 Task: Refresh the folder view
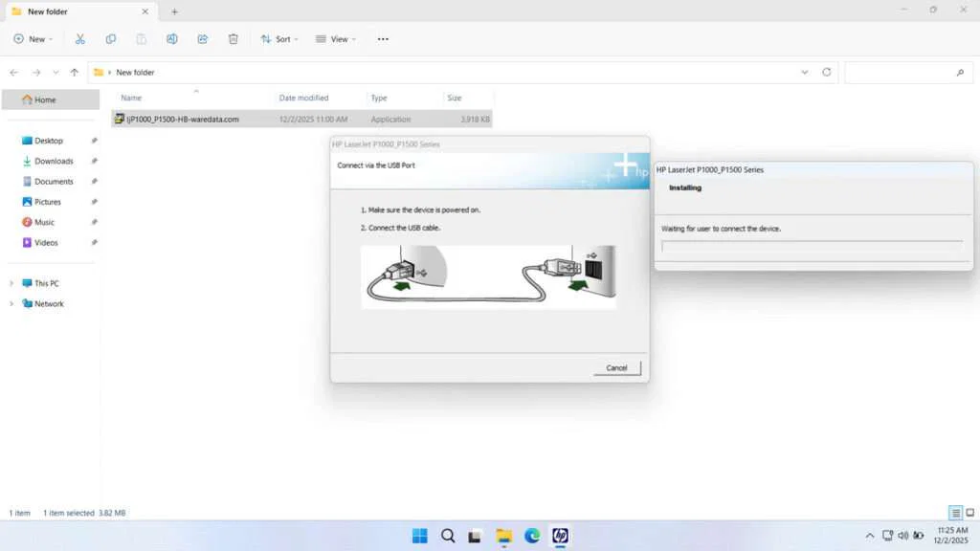(826, 72)
